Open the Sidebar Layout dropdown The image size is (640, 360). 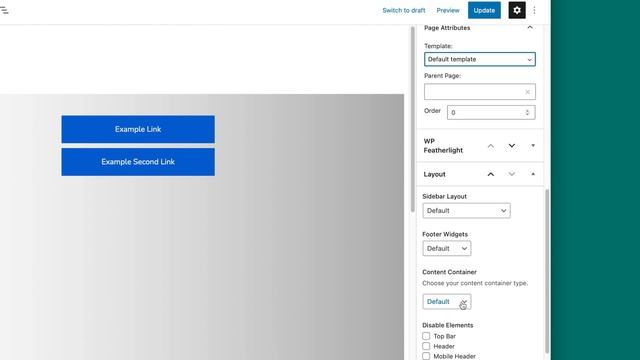point(466,211)
